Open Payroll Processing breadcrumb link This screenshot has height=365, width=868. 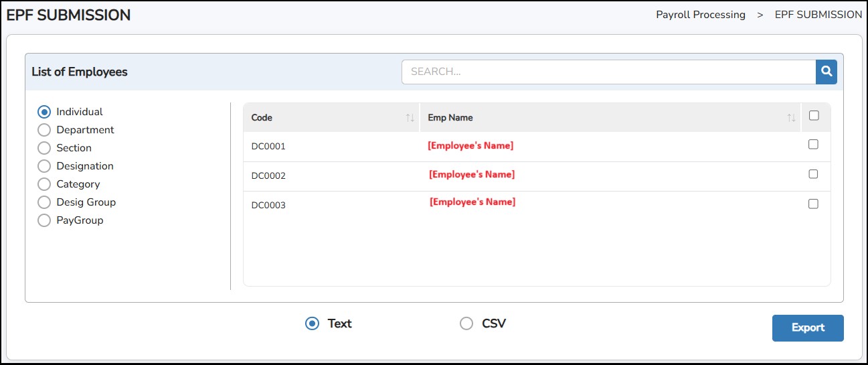tap(700, 15)
